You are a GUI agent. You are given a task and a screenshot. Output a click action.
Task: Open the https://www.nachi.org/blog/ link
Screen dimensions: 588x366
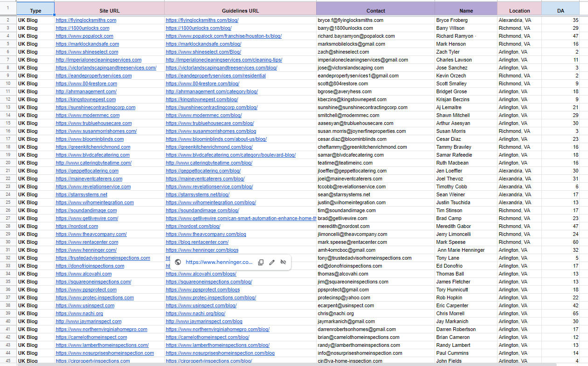pyautogui.click(x=195, y=313)
